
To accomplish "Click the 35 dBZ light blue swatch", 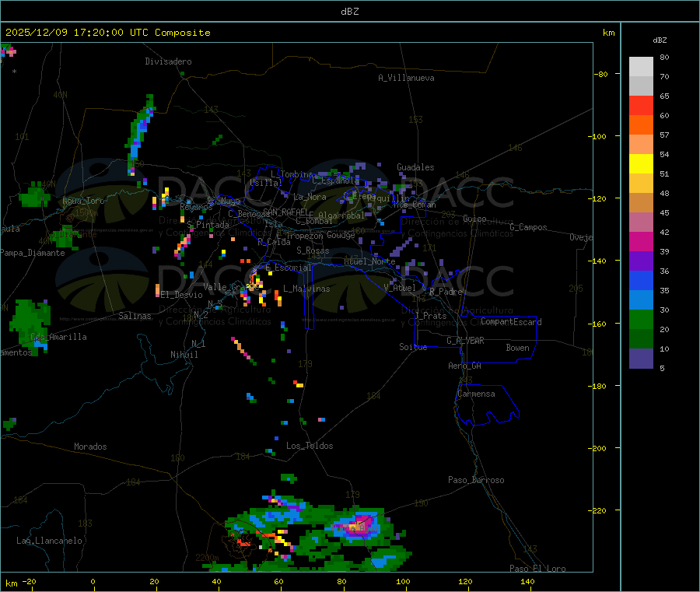I will [x=641, y=300].
